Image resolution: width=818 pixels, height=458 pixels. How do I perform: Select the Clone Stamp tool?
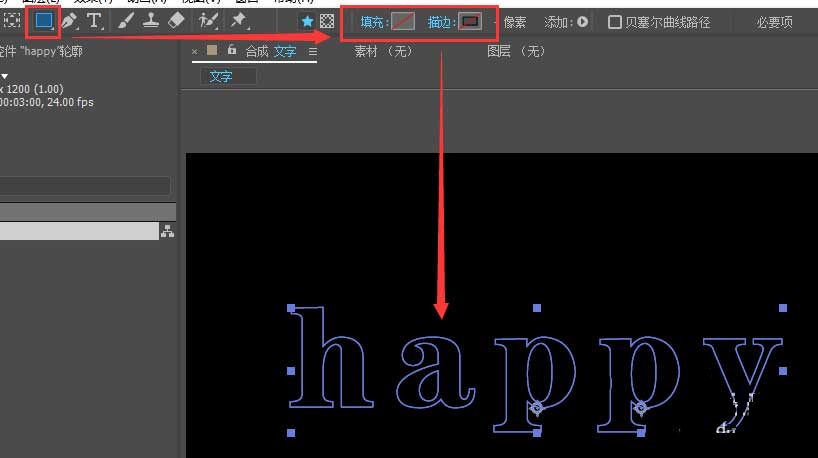click(151, 21)
